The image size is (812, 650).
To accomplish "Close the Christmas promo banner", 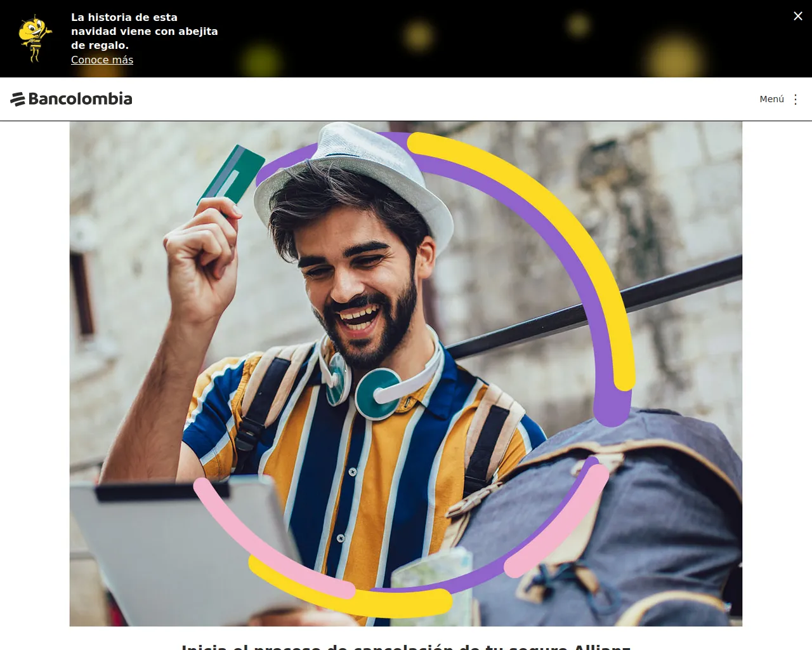I will point(798,16).
